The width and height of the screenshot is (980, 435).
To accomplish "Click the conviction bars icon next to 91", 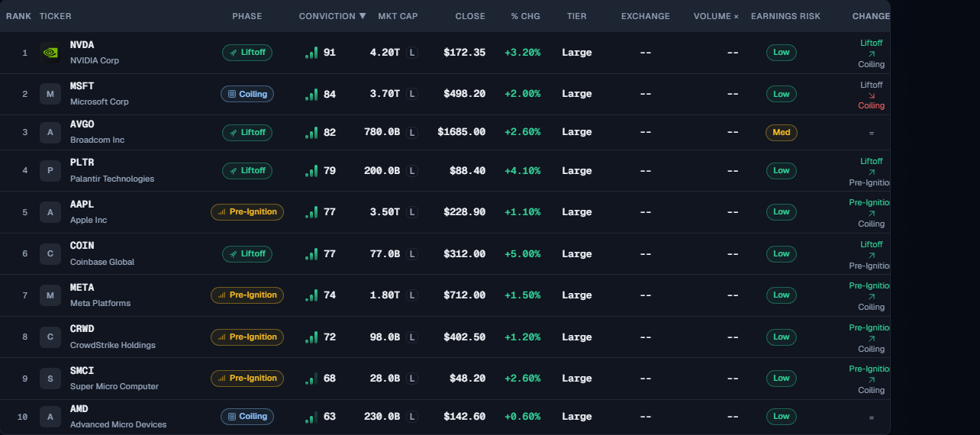I will tap(311, 53).
